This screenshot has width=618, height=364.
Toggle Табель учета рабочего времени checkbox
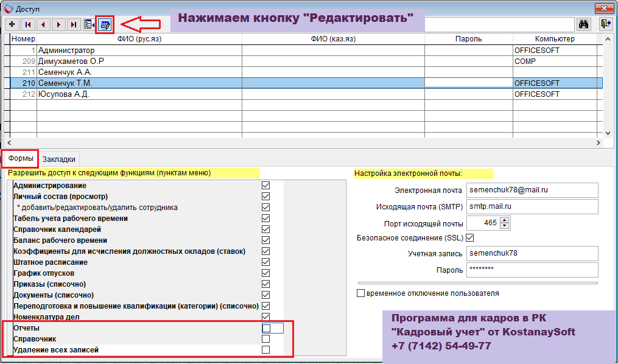(x=265, y=219)
